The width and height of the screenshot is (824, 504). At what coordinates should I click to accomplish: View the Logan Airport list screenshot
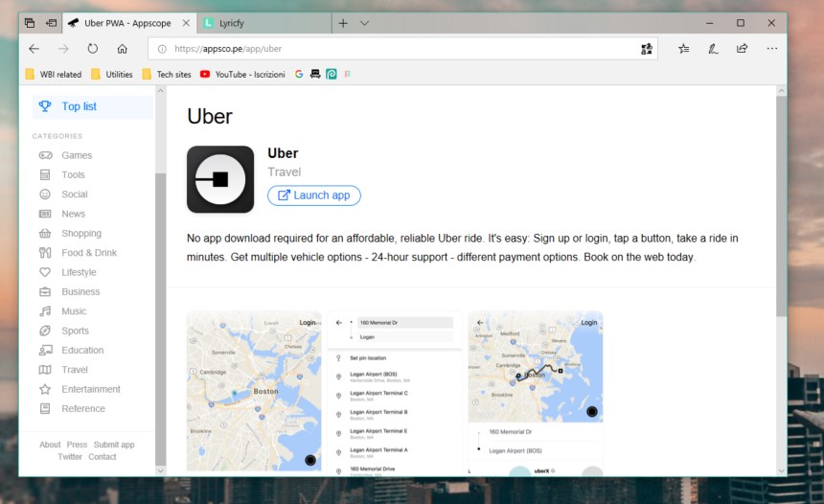(394, 393)
